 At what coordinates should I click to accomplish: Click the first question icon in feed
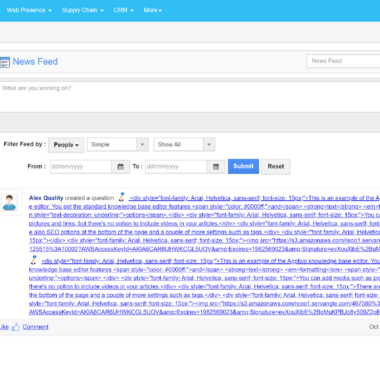coord(122,197)
